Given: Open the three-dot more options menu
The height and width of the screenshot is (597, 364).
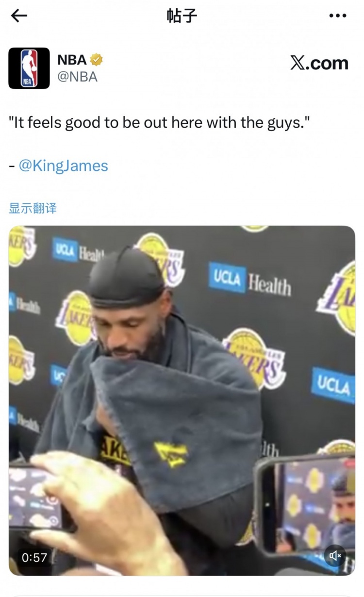Looking at the screenshot, I should point(338,16).
